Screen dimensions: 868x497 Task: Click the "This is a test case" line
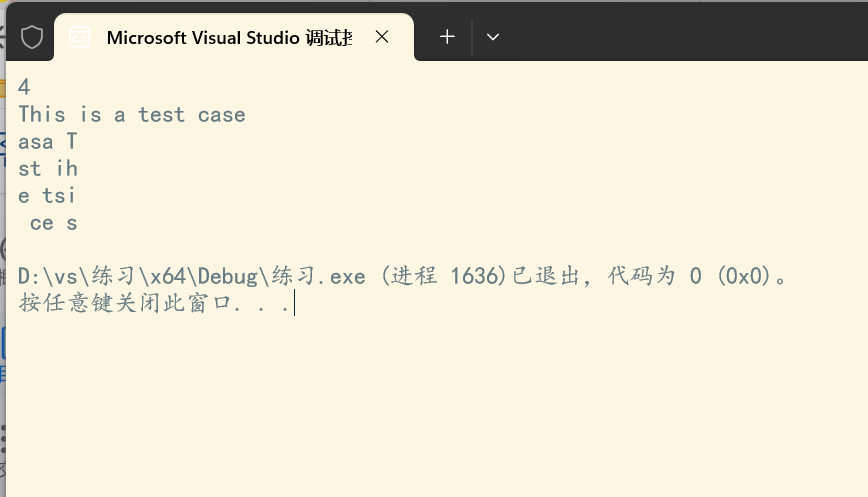131,114
